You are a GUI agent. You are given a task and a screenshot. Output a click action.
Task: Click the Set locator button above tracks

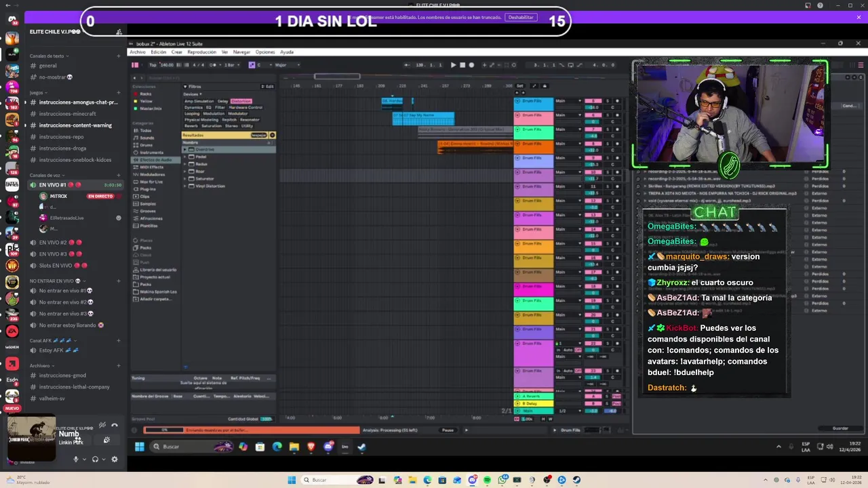tap(520, 86)
